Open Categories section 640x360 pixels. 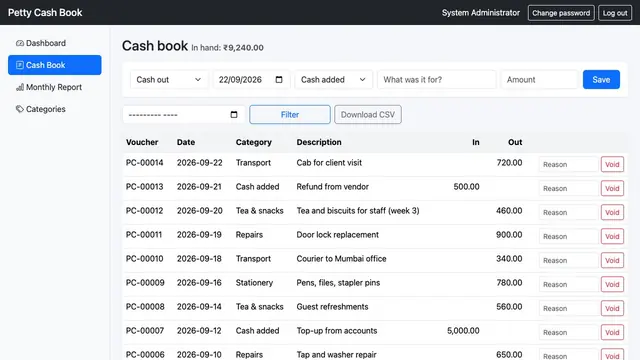(55, 109)
